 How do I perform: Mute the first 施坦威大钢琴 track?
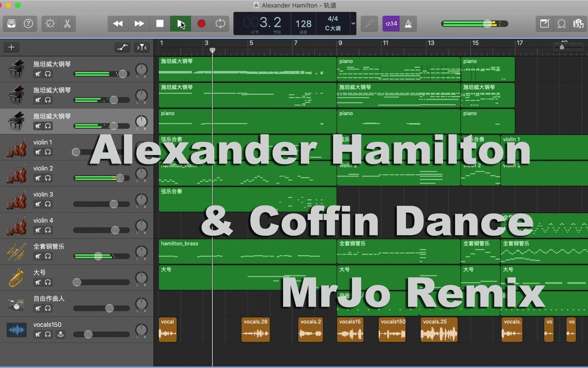pos(38,74)
